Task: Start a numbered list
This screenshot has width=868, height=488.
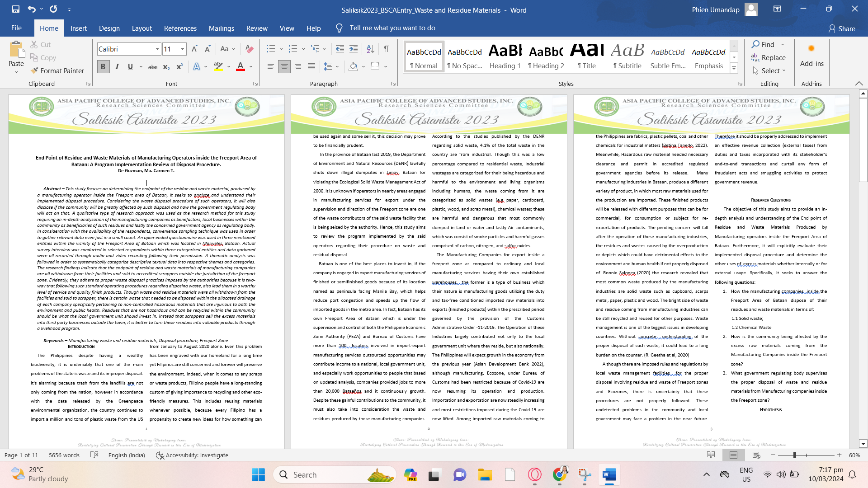Action: [x=293, y=49]
